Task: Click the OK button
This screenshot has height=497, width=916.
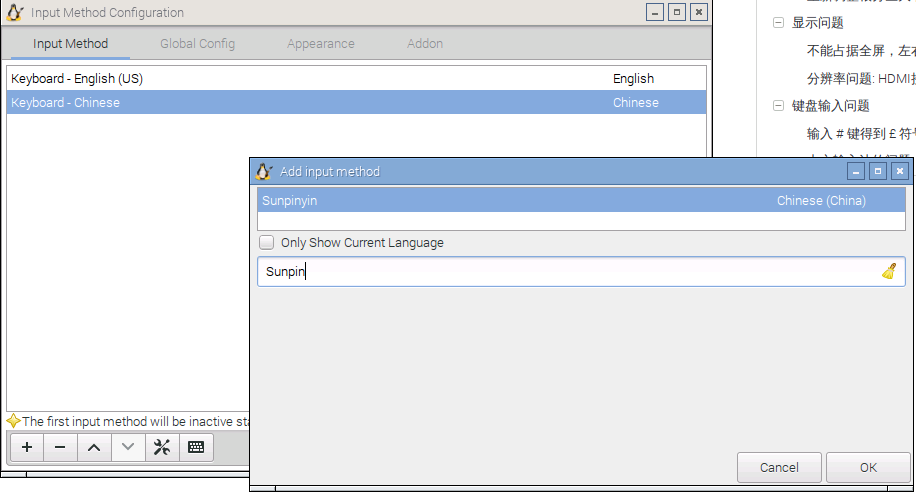Action: click(868, 467)
